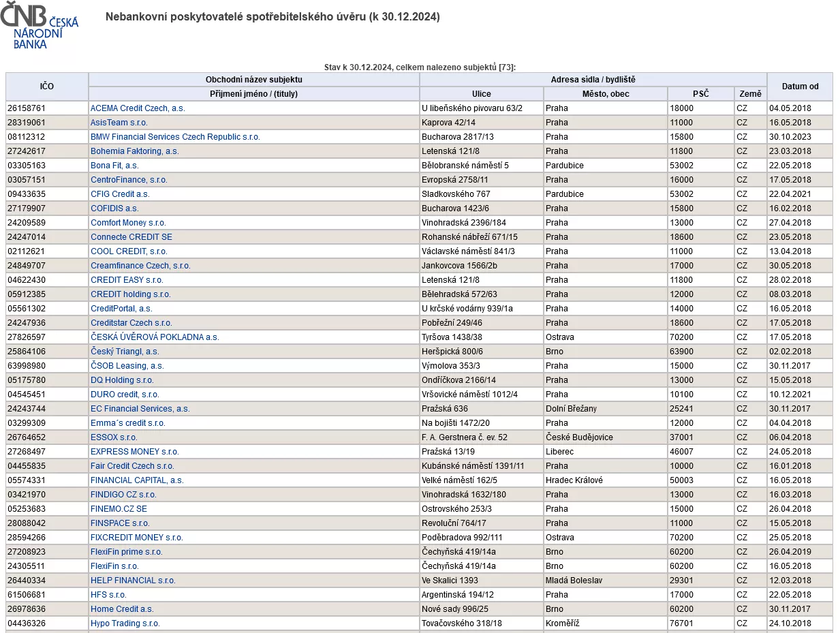Open the FINANCIAL CAPITAL, a.s. link
The height and width of the screenshot is (633, 840).
coord(137,480)
